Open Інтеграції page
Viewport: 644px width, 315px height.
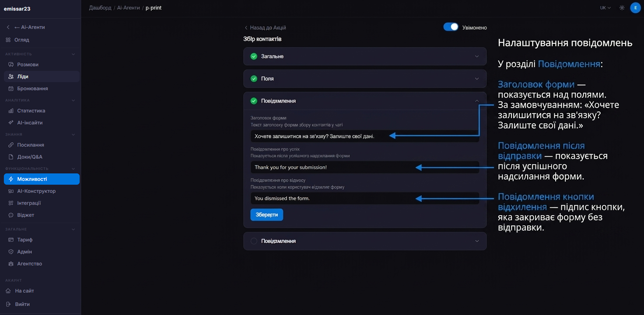click(x=29, y=203)
